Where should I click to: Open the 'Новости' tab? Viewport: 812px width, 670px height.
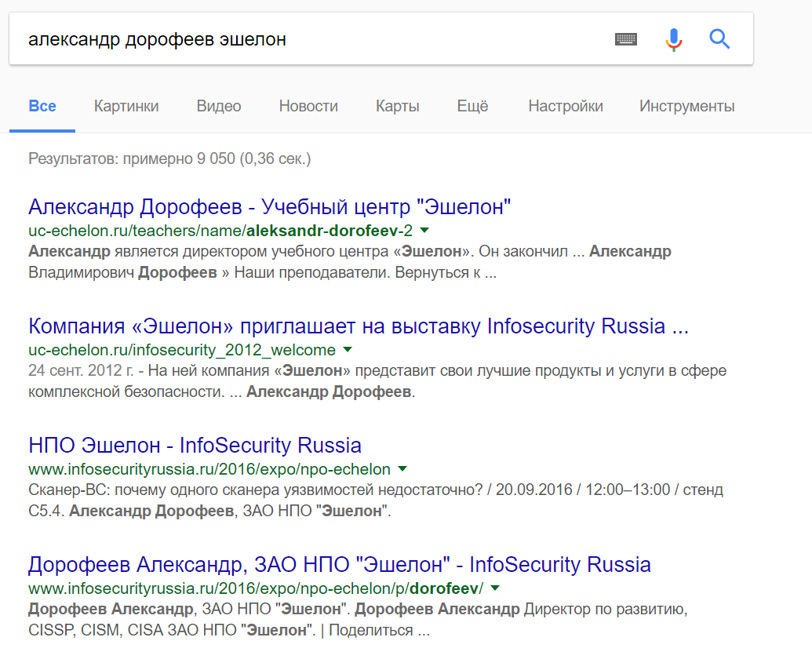[308, 106]
